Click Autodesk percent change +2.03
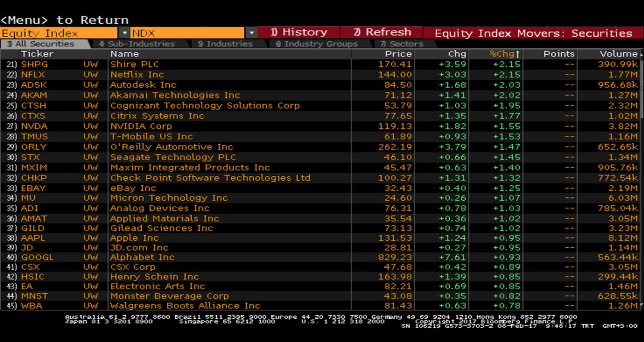 [507, 85]
